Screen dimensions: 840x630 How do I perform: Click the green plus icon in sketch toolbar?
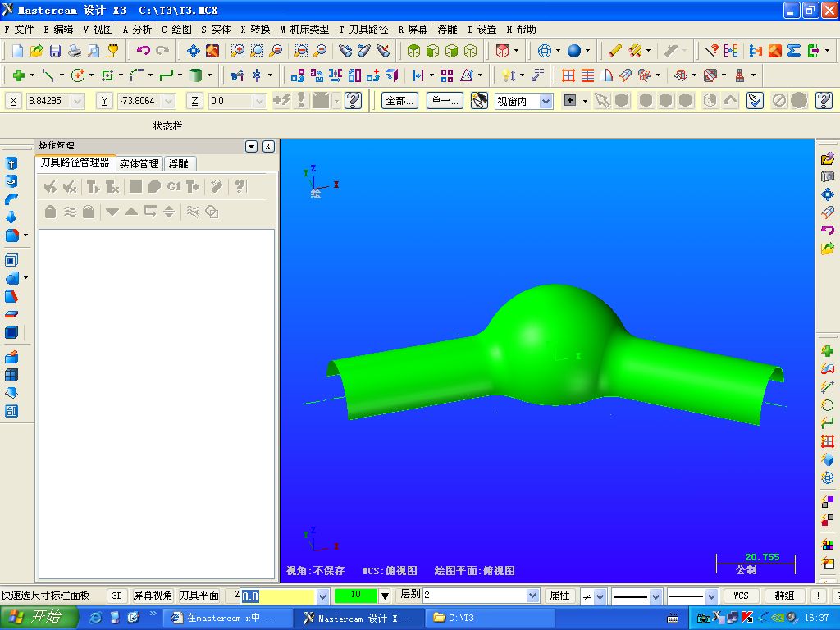pos(19,75)
